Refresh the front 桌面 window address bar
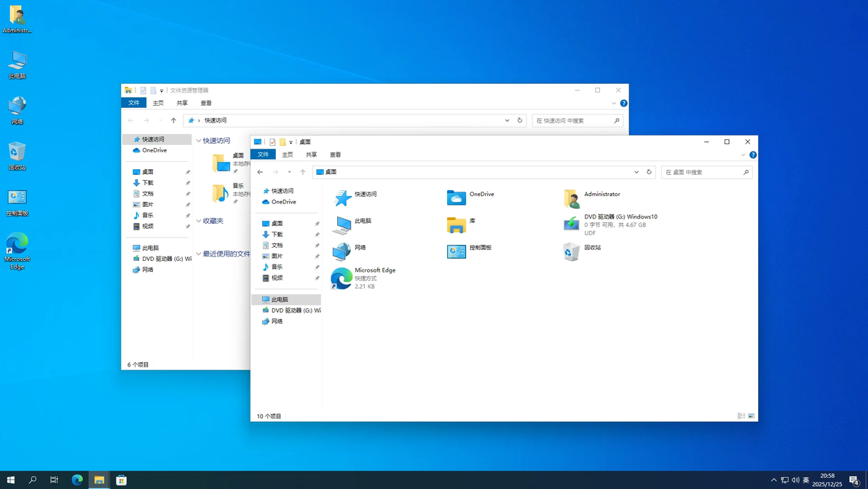 coord(650,172)
